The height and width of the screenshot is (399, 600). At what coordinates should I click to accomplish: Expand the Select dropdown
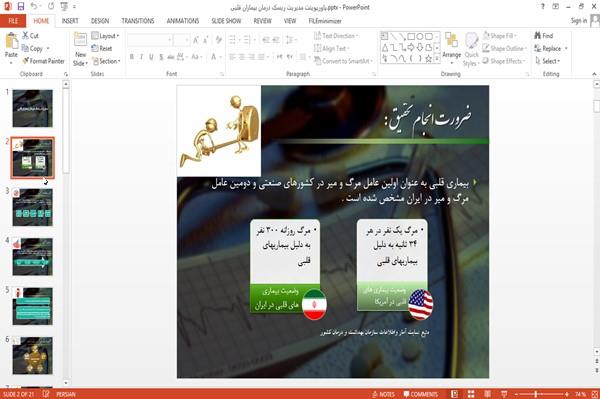click(x=547, y=61)
